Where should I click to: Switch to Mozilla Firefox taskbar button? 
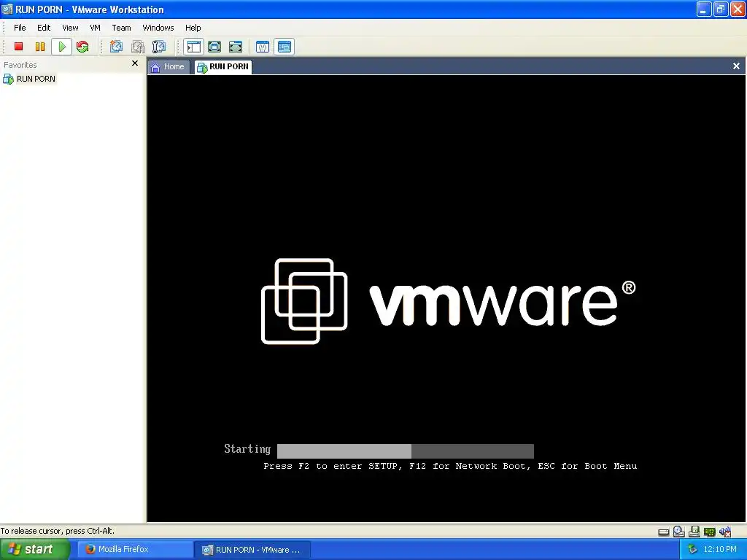[135, 550]
